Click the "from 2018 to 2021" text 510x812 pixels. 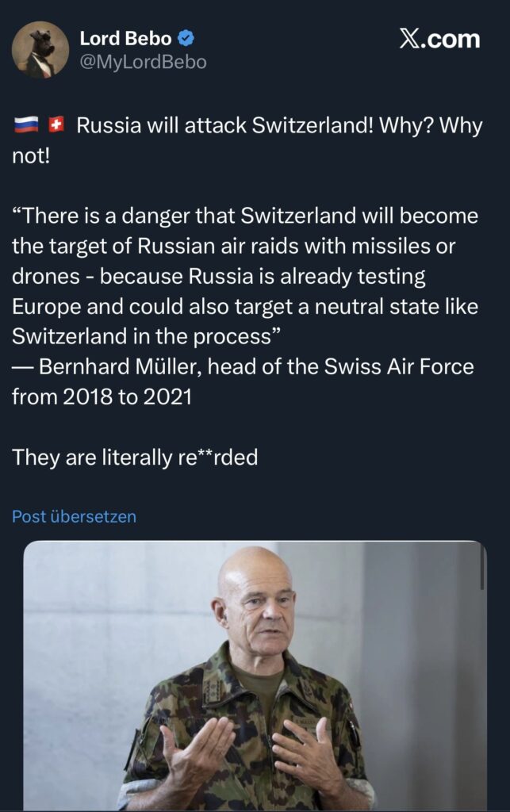tap(102, 396)
